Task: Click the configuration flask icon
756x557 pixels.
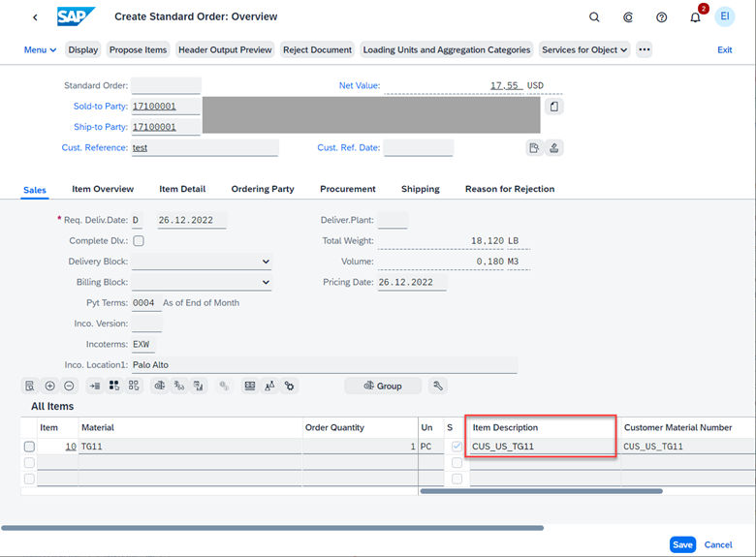Action: coord(269,386)
